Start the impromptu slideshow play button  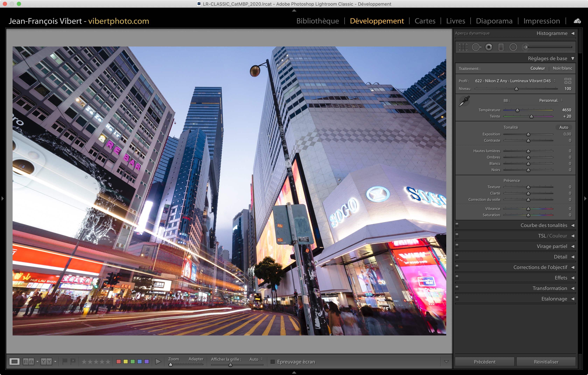coord(158,362)
